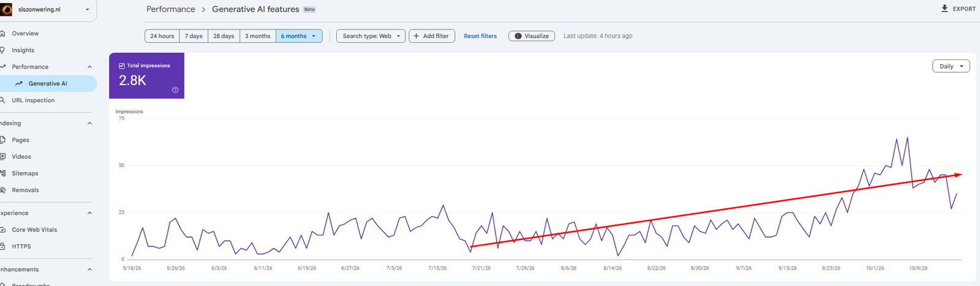Click the Visualize button
The height and width of the screenshot is (286, 980).
[x=532, y=36]
